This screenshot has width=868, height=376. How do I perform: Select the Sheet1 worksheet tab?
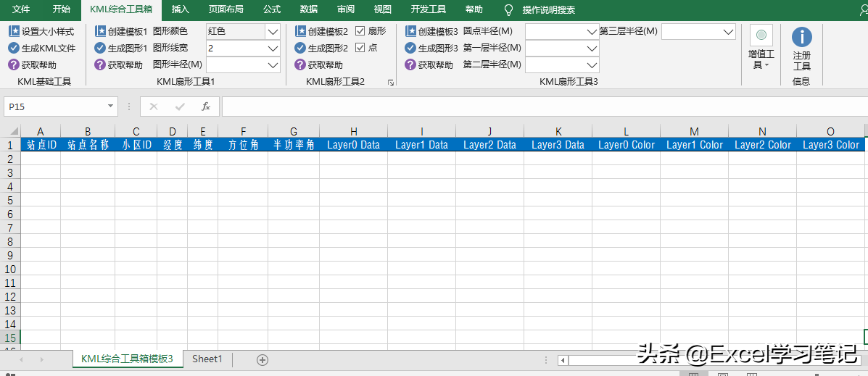pyautogui.click(x=207, y=359)
